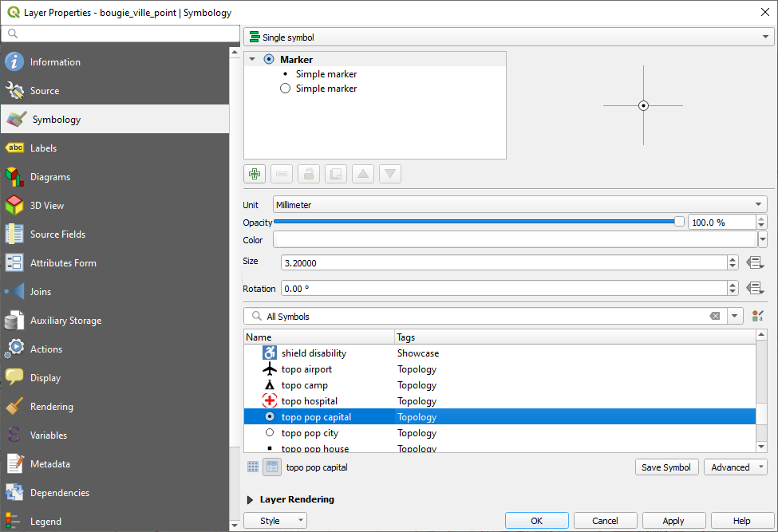Image resolution: width=778 pixels, height=532 pixels.
Task: Switch to the Source Fields tab
Action: [x=57, y=234]
